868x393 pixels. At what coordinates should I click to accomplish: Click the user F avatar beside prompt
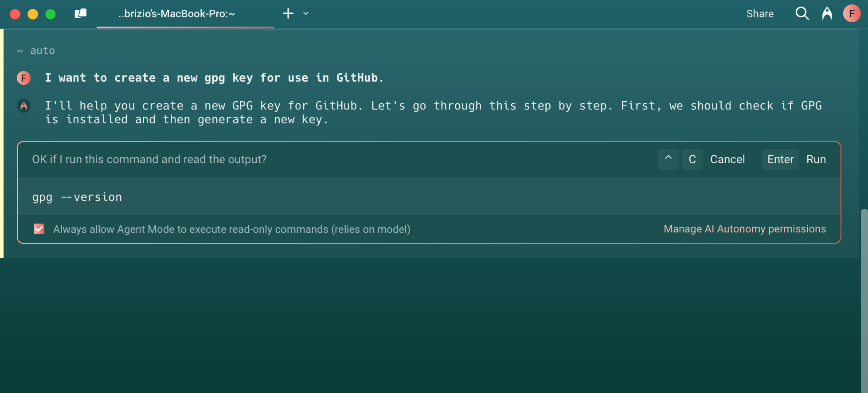(24, 78)
